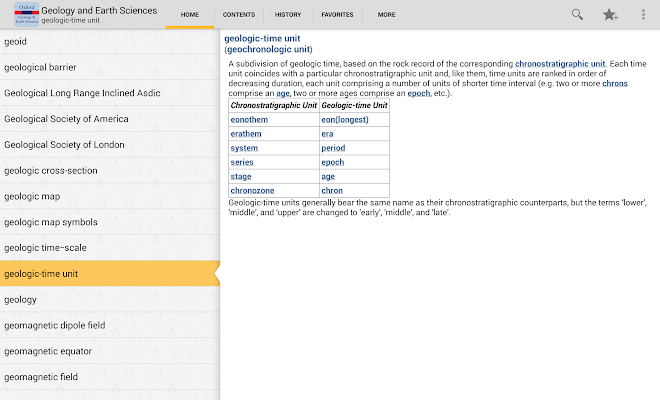Screen dimensions: 660x400
Task: Open the 'chronozone' table link
Action: click(252, 191)
